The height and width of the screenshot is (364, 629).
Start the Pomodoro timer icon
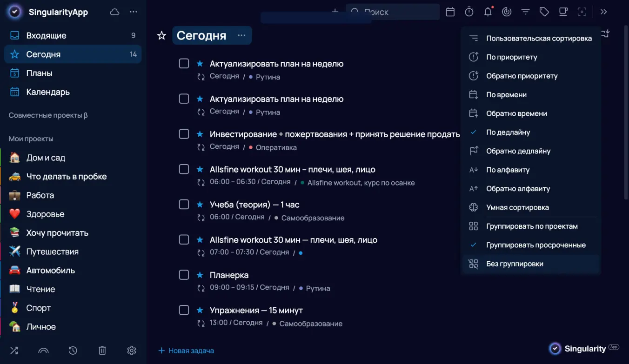(469, 12)
